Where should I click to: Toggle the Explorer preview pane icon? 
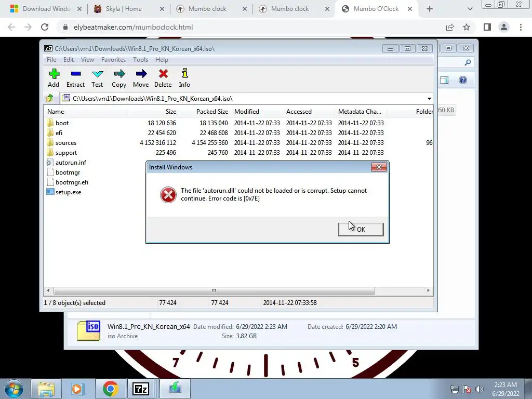(x=444, y=80)
